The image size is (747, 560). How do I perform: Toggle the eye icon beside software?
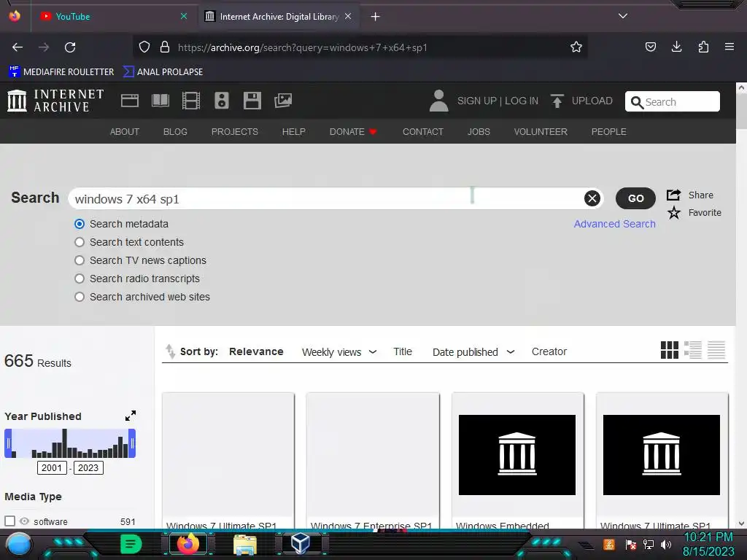[24, 521]
